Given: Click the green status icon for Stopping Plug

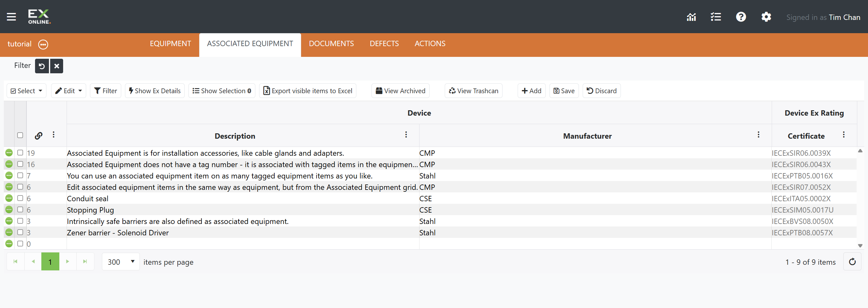Looking at the screenshot, I should click(x=9, y=209).
